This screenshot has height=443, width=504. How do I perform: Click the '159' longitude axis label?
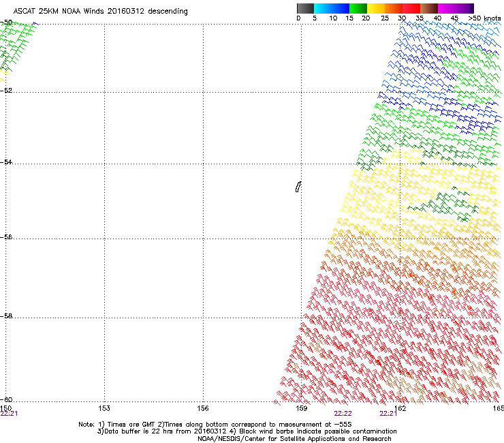[301, 408]
